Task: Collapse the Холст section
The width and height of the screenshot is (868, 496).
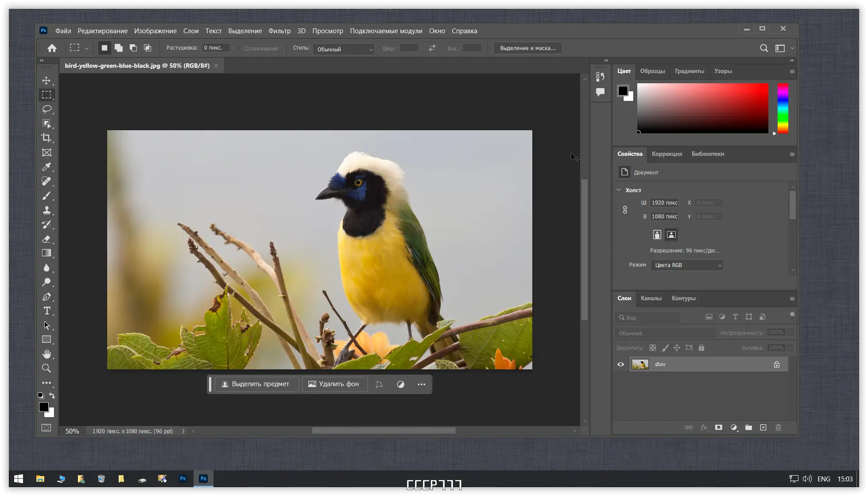Action: (619, 190)
